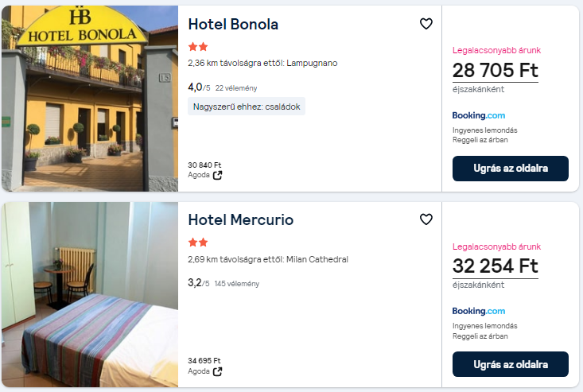Click the 28 705 Ft price
This screenshot has height=392, width=583.
(495, 70)
